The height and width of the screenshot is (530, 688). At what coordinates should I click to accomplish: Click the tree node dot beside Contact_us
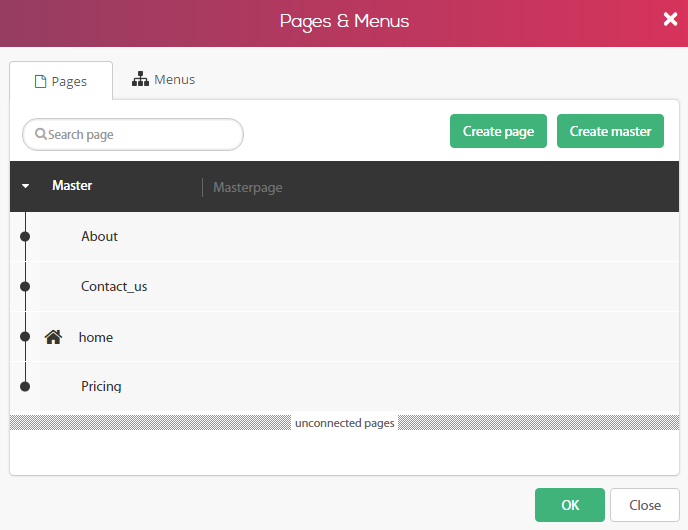coord(25,286)
